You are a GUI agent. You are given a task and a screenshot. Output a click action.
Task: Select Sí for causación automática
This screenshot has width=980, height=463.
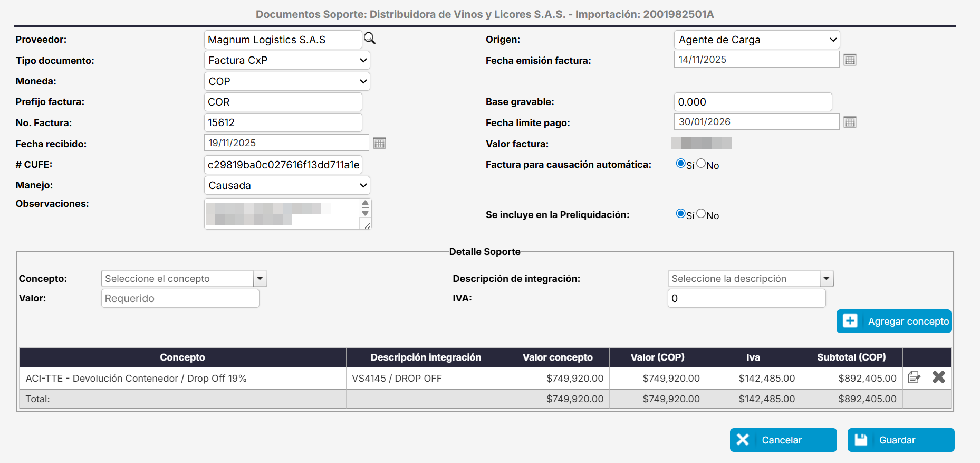click(680, 164)
